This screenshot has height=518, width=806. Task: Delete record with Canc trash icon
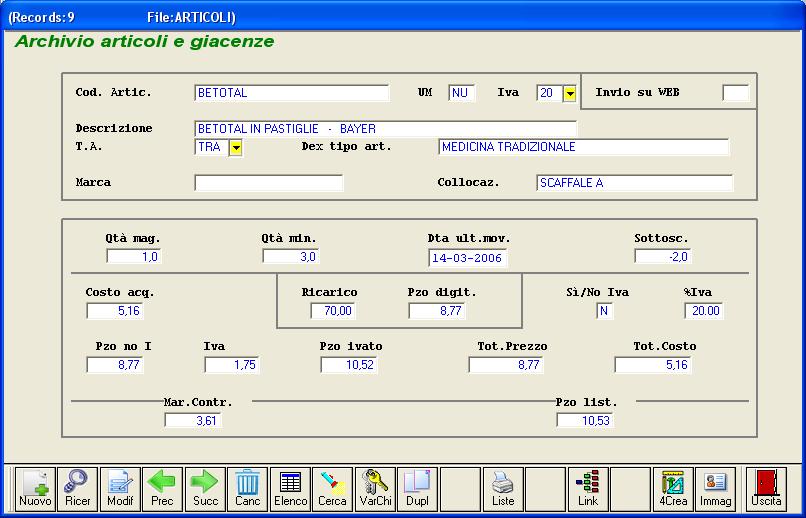pyautogui.click(x=248, y=489)
